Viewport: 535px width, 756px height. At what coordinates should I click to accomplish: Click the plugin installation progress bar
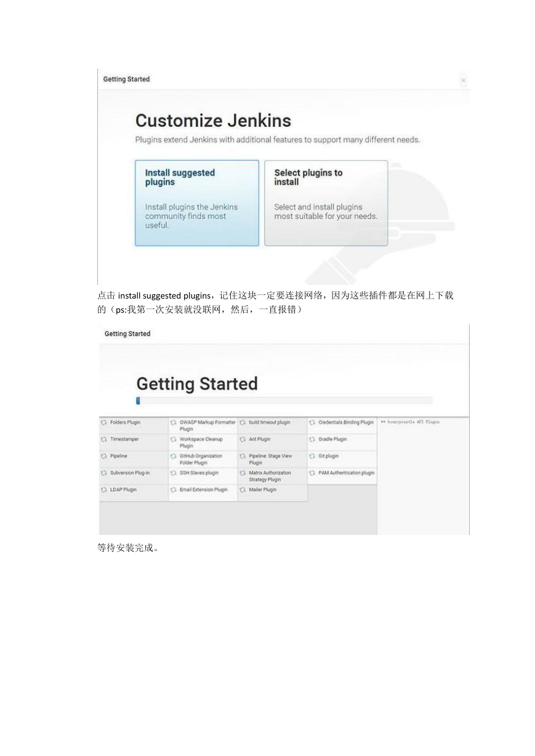point(284,400)
